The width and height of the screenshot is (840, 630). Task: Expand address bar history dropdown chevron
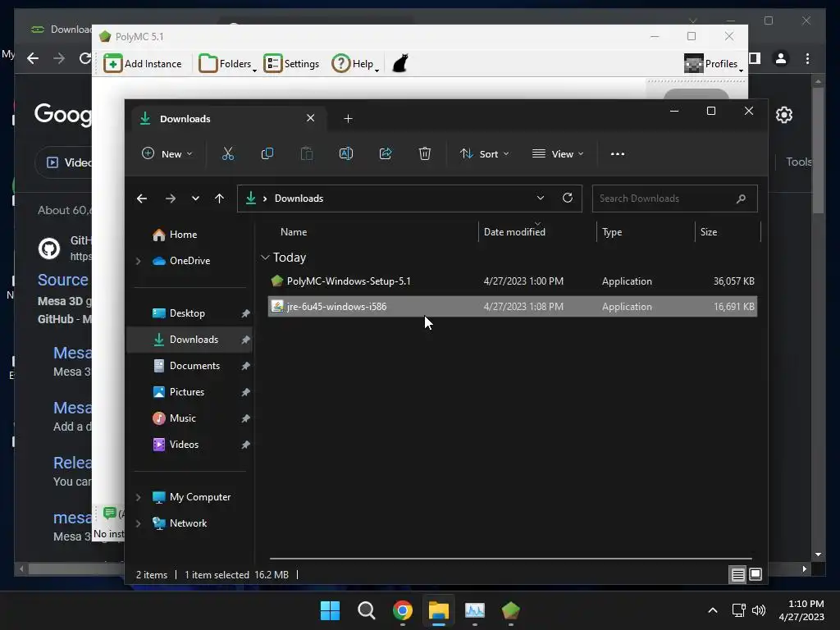541,198
